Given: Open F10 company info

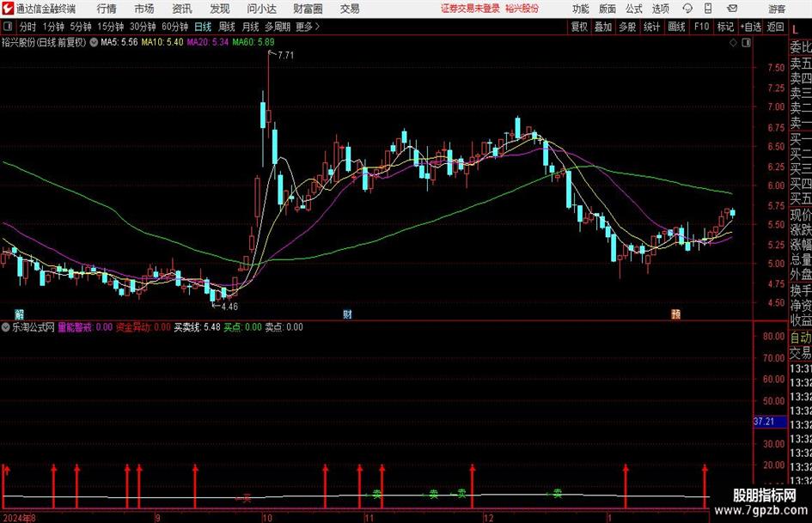Looking at the screenshot, I should 702,27.
